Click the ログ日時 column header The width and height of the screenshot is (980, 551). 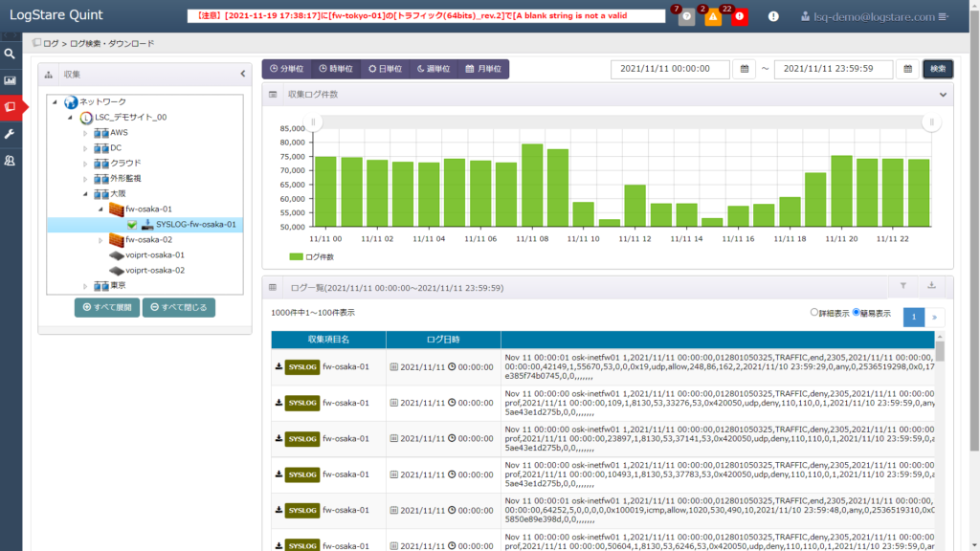(443, 340)
